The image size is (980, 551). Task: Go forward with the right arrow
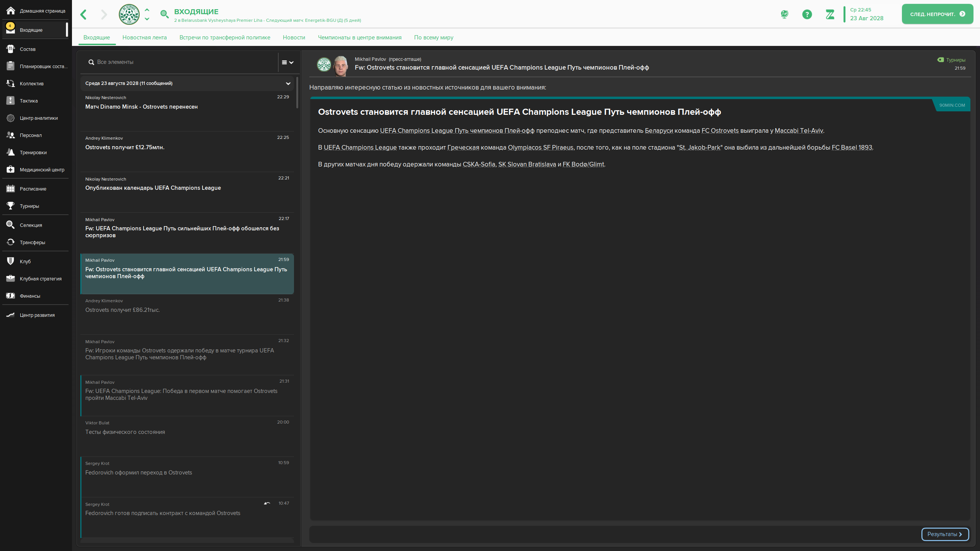[104, 15]
